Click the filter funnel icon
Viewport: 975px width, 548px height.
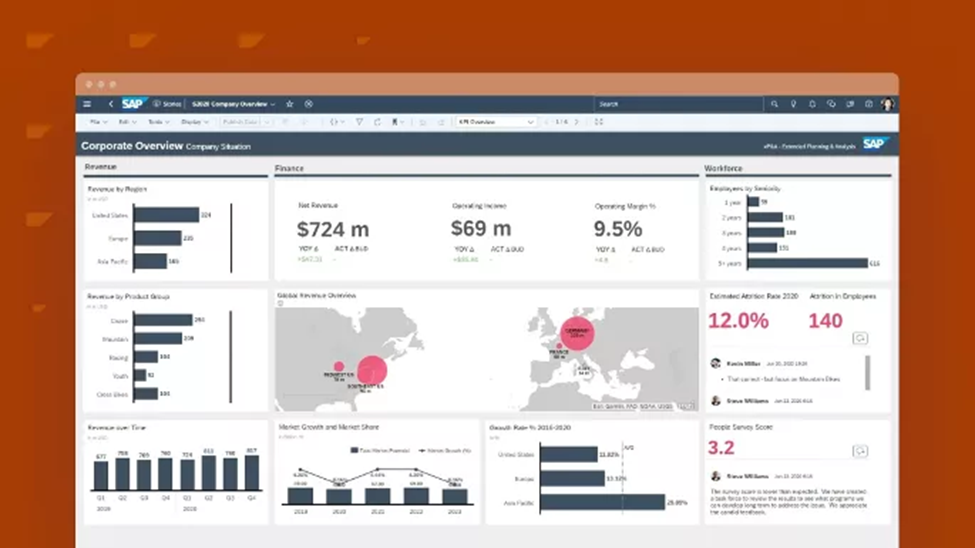359,123
